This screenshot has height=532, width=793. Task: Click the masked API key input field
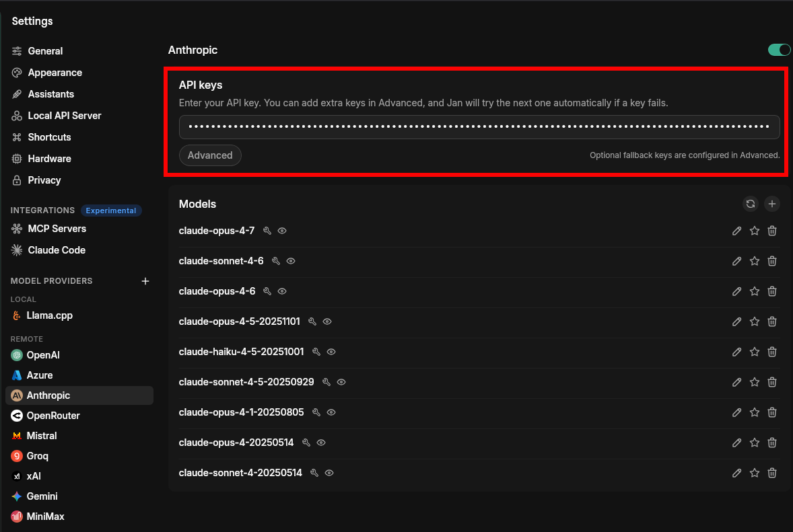click(x=479, y=127)
